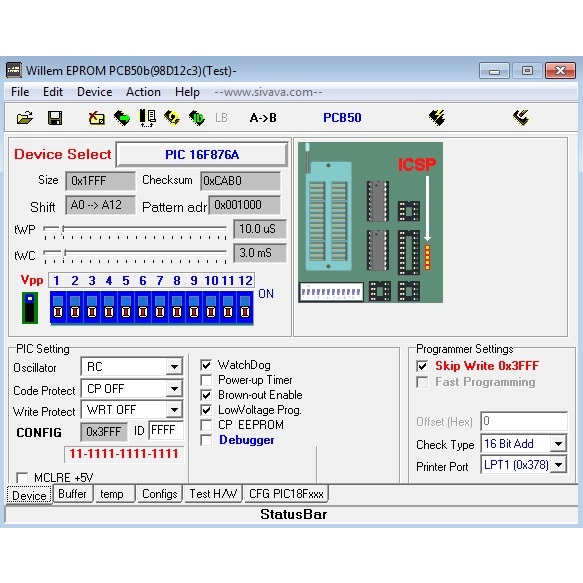Toggle DIP switch number 6
Image resolution: width=583 pixels, height=583 pixels.
[143, 307]
